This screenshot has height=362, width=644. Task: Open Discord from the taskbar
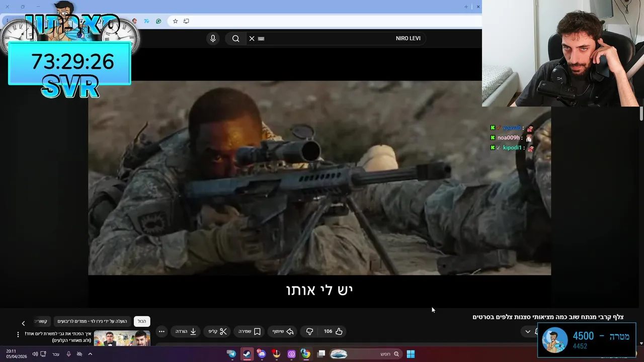coord(261,354)
